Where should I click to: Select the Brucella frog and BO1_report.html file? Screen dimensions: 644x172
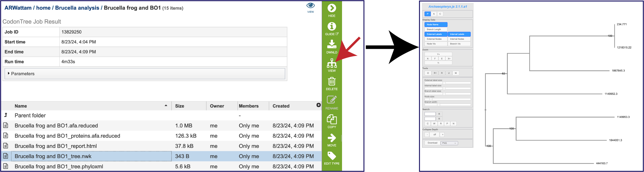[x=56, y=146]
